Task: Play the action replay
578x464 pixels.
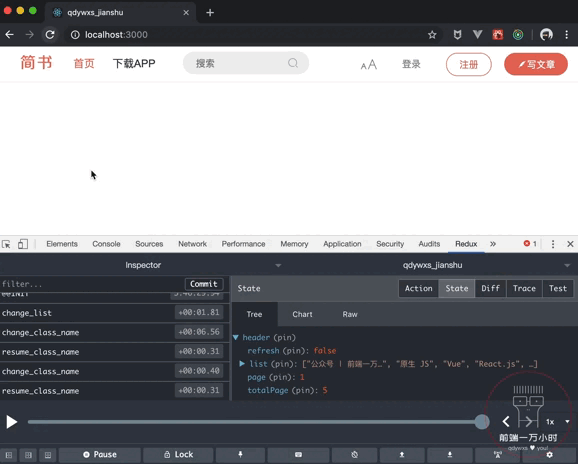Action: tap(11, 422)
